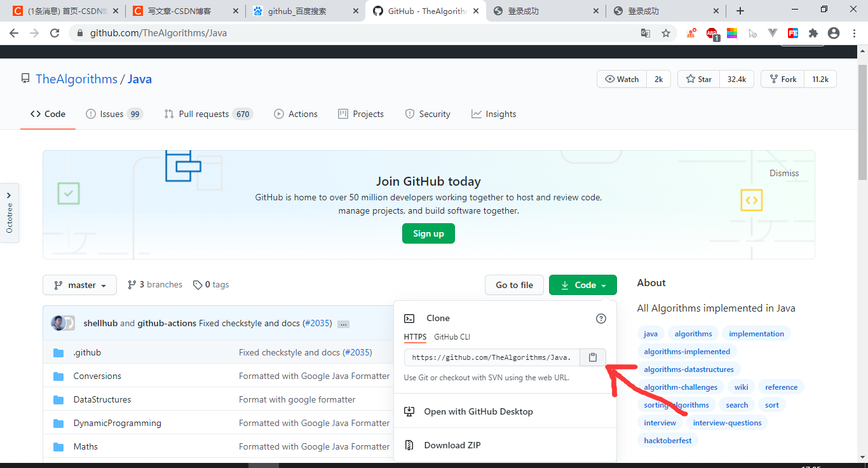The height and width of the screenshot is (468, 868).
Task: Open clone help question mark icon
Action: 601,319
